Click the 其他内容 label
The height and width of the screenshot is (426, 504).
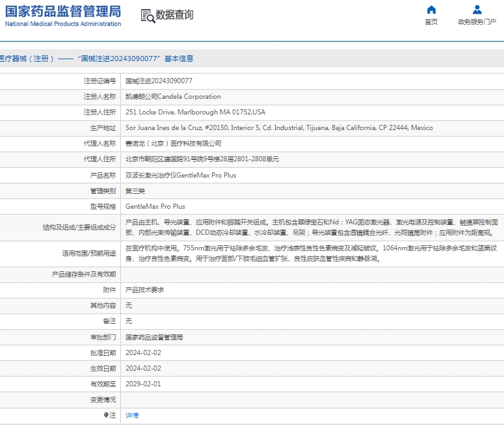[103, 306]
